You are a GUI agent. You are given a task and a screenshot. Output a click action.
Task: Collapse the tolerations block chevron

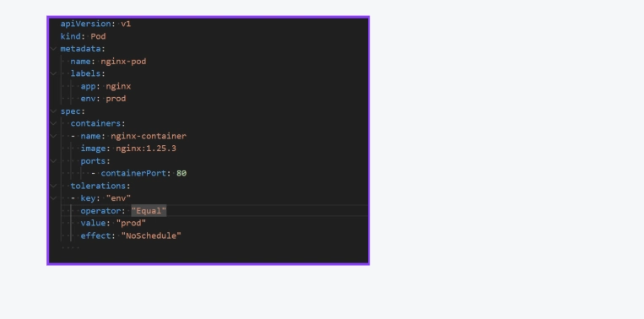point(53,186)
